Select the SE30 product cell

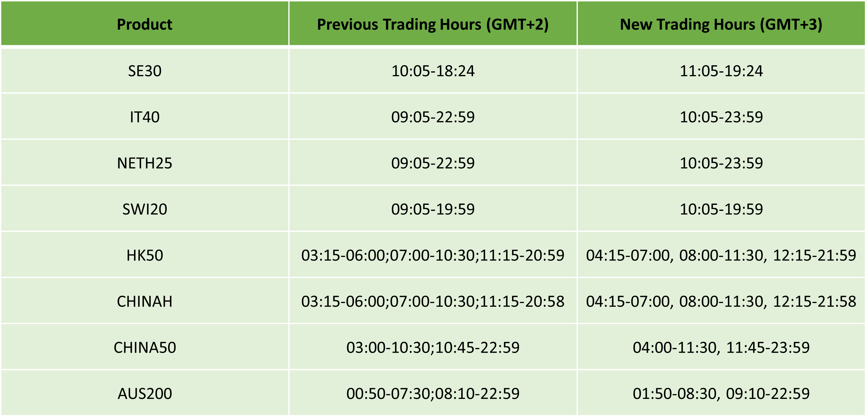click(145, 71)
